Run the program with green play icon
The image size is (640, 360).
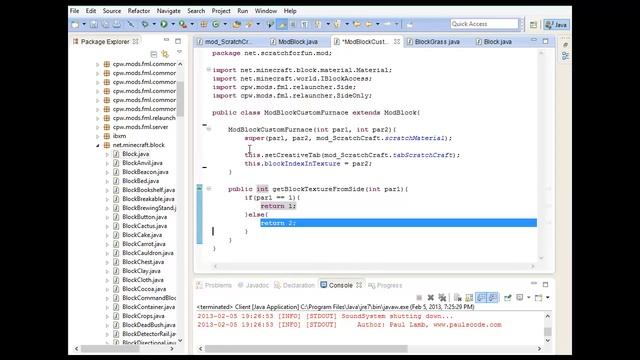[164, 24]
